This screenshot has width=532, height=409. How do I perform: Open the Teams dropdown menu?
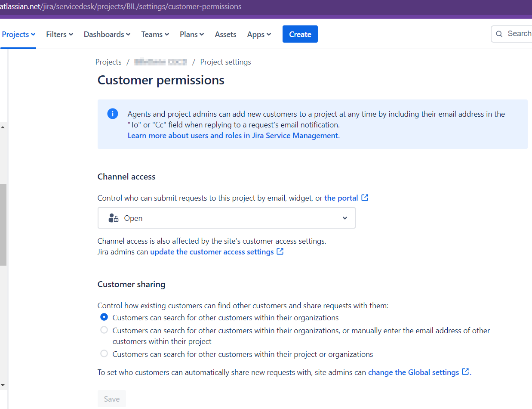[155, 34]
